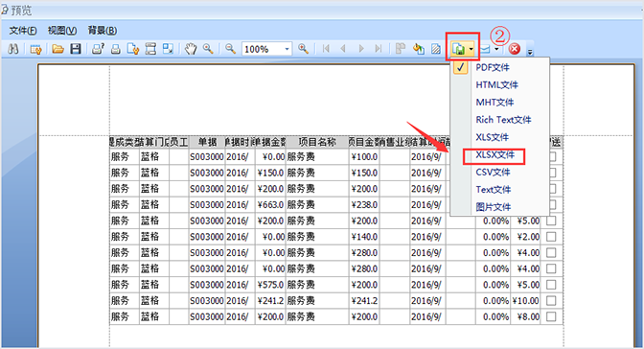Image resolution: width=644 pixels, height=349 pixels.
Task: Go to the first page
Action: (326, 49)
